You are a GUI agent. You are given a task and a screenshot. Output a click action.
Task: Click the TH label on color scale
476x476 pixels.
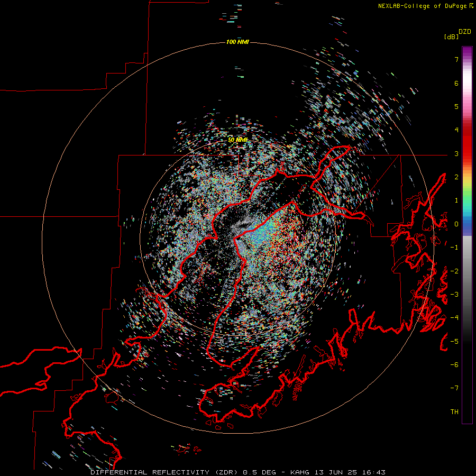[x=454, y=412]
